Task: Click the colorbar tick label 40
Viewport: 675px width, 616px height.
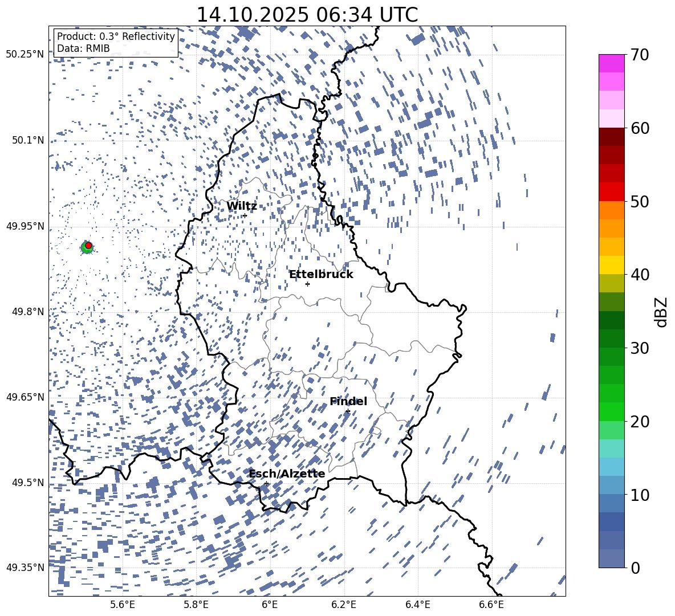Action: (639, 275)
